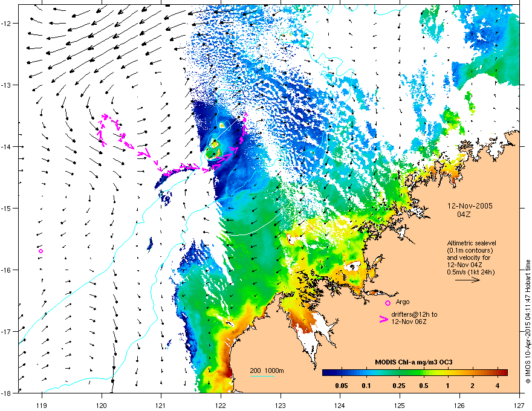The height and width of the screenshot is (411, 532).
Task: Click the 'MODIS Chl-a mg/m3 OC3' title
Action: pos(414,362)
